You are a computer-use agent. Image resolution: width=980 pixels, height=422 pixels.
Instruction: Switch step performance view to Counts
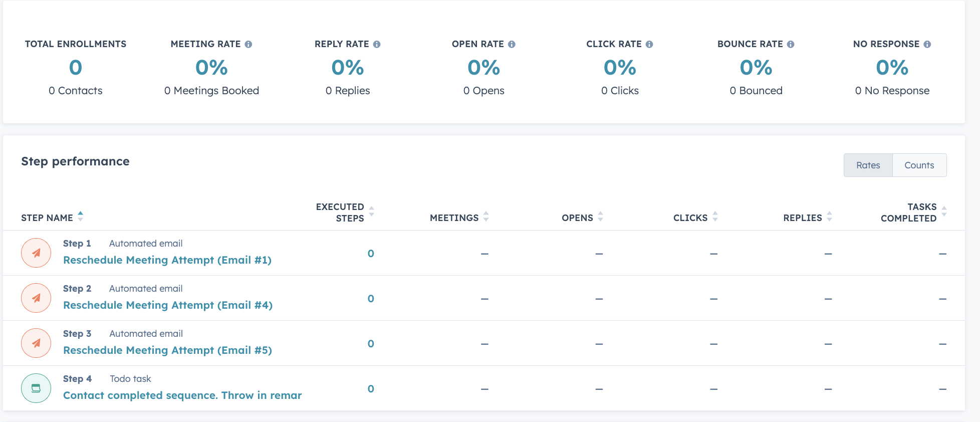(919, 165)
